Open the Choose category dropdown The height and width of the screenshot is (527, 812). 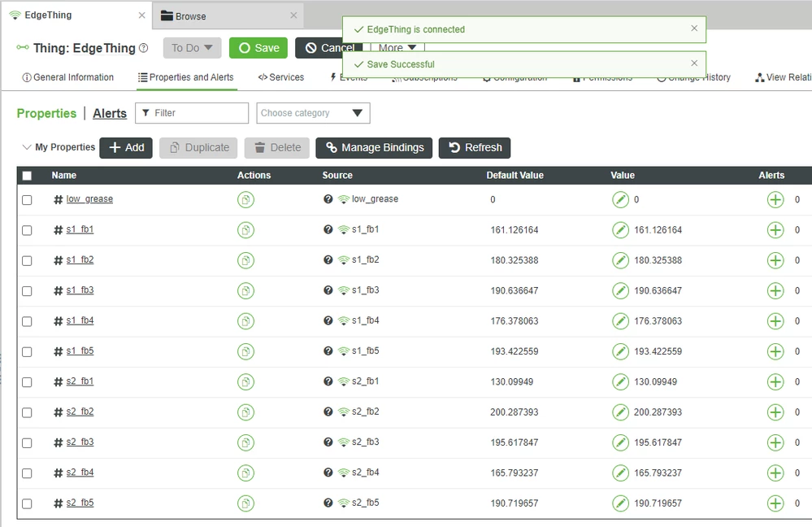[x=313, y=113]
